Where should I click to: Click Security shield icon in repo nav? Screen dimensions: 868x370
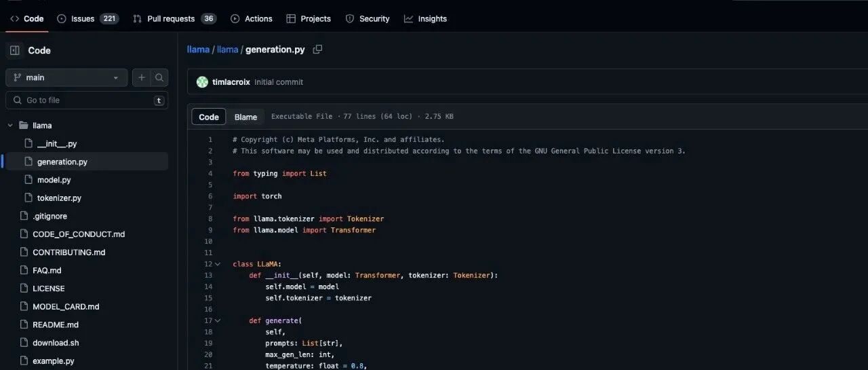pos(350,19)
